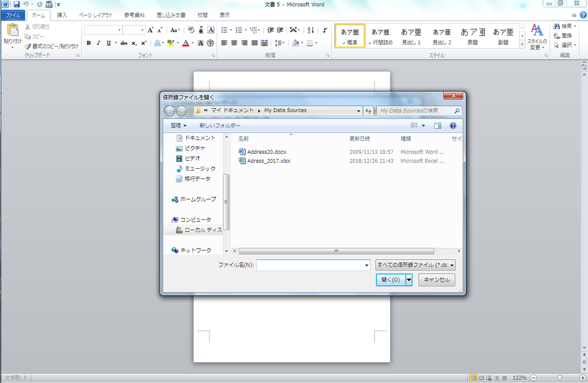Click the Justify alignment icon
The width and height of the screenshot is (588, 383).
tap(254, 43)
